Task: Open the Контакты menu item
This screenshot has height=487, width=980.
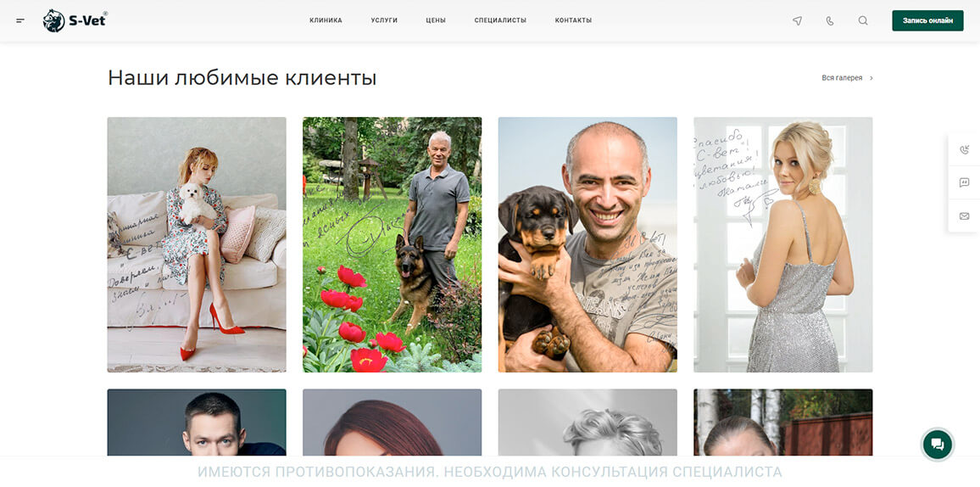Action: click(x=573, y=20)
